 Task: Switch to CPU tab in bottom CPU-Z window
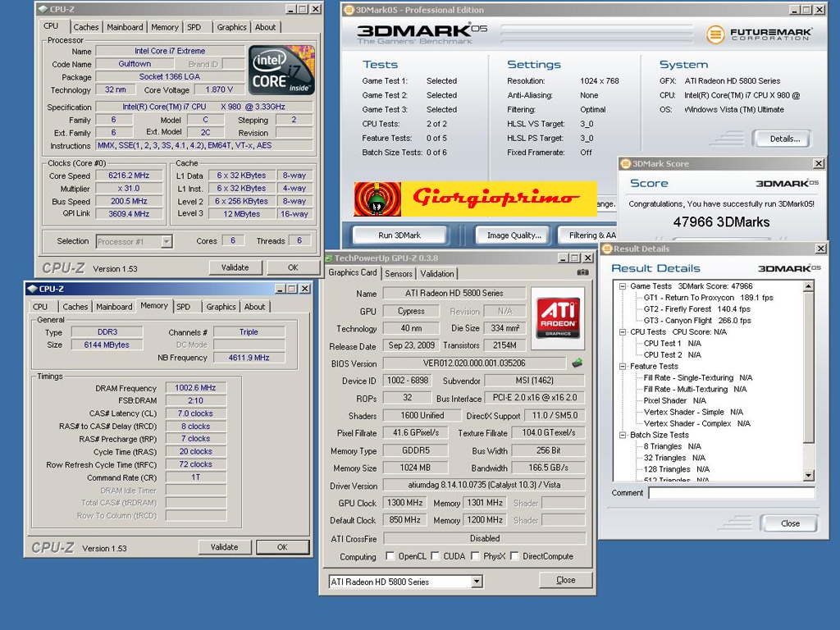40,307
